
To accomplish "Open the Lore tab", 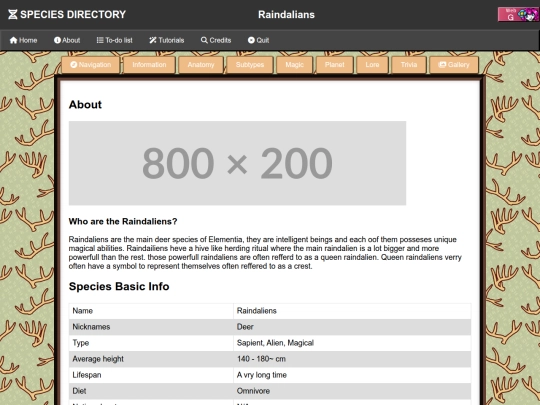I will [x=372, y=65].
